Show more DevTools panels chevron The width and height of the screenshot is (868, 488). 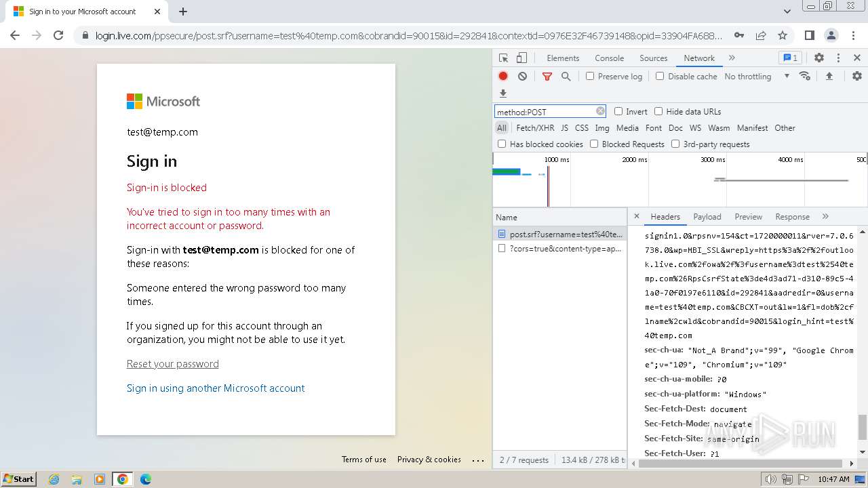click(x=732, y=58)
